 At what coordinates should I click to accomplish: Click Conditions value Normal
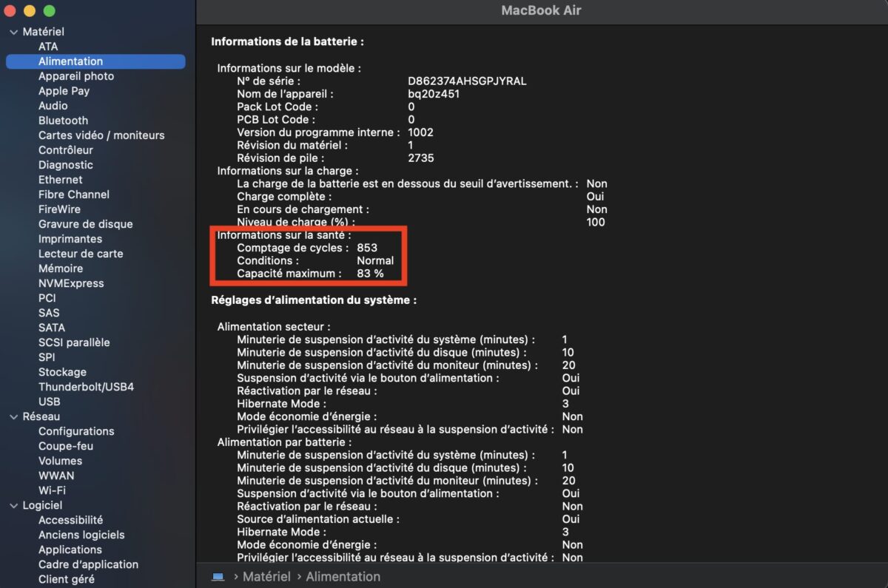pyautogui.click(x=375, y=260)
